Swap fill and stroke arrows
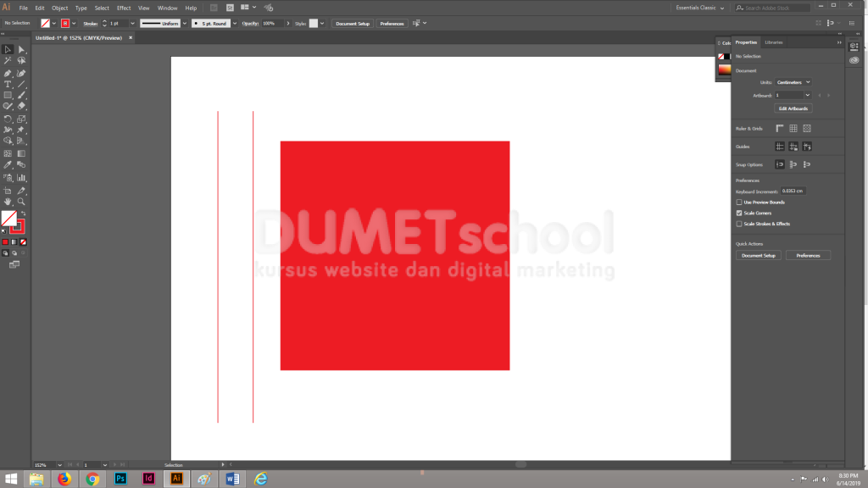 [x=23, y=213]
